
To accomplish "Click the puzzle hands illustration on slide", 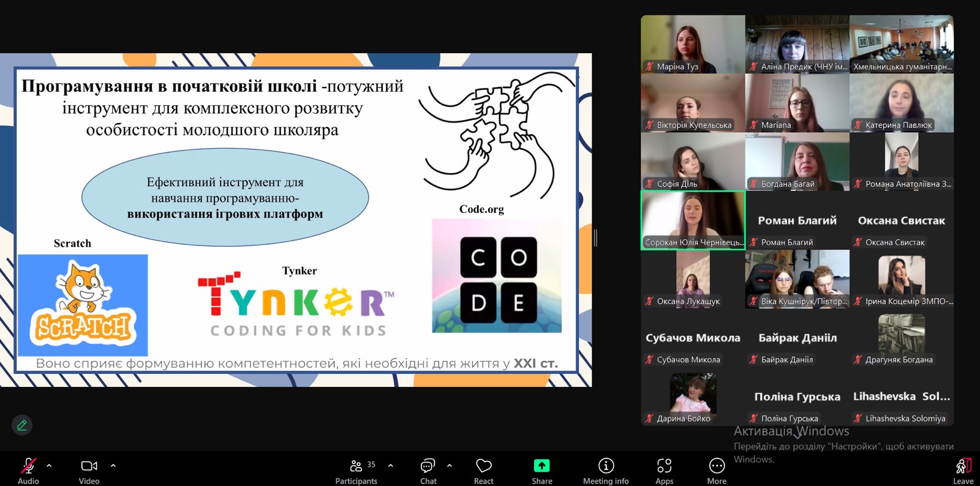I will 497,135.
